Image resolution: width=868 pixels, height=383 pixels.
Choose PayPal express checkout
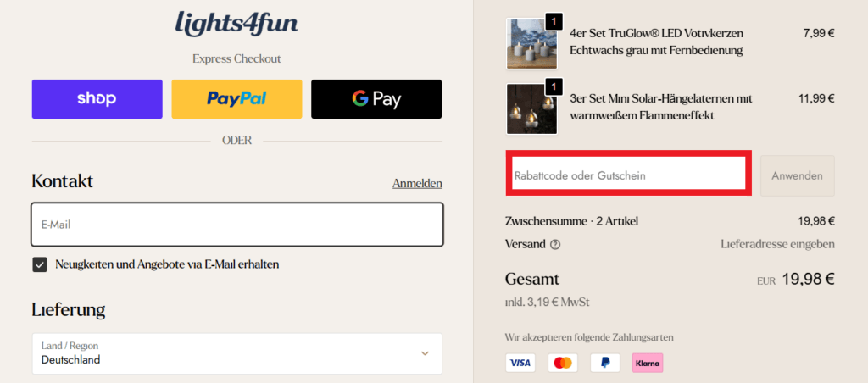point(236,99)
